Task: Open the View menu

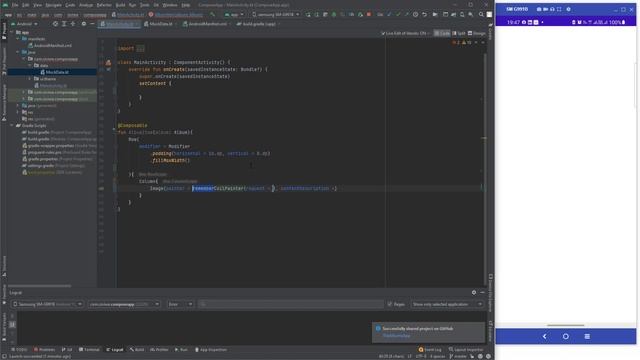Action: 37,5
